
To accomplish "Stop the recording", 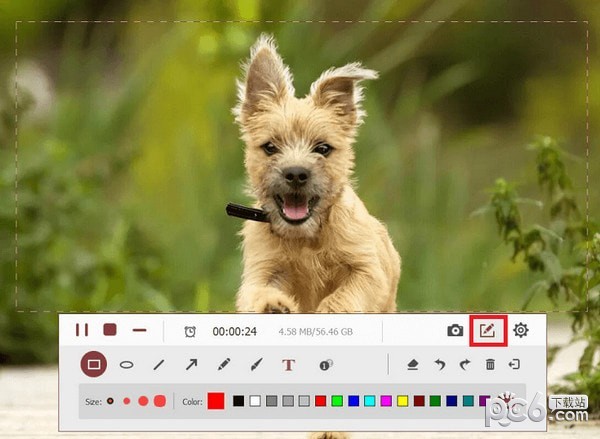I will 110,330.
